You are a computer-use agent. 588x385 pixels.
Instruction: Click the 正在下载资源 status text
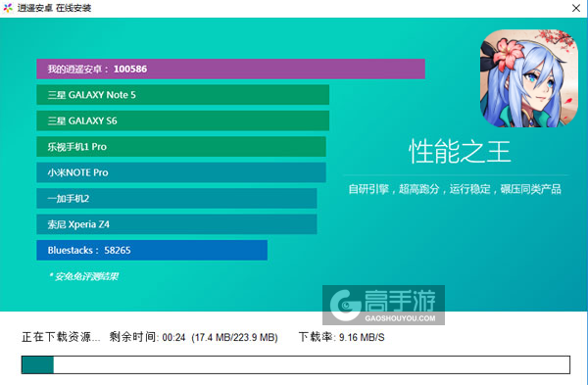pos(61,337)
